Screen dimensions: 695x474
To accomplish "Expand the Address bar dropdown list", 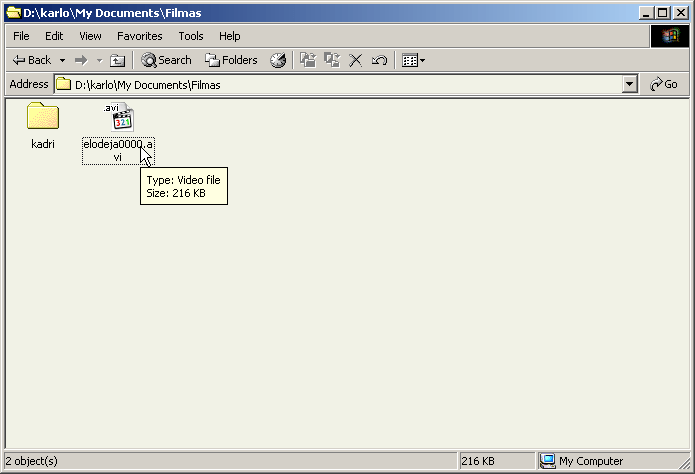I will click(629, 84).
